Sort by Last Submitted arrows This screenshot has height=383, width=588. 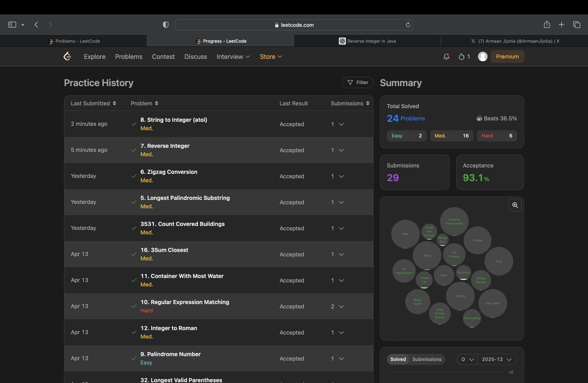[114, 103]
